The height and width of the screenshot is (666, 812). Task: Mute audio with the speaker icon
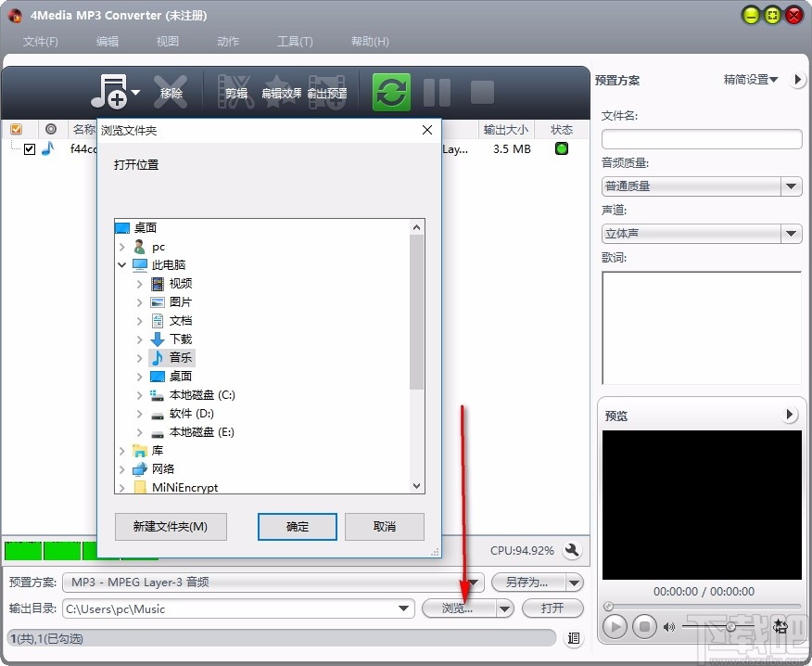point(669,626)
